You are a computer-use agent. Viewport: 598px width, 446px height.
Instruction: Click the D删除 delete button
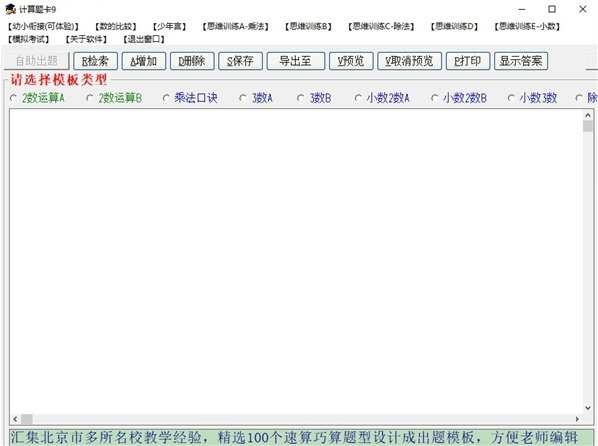192,61
